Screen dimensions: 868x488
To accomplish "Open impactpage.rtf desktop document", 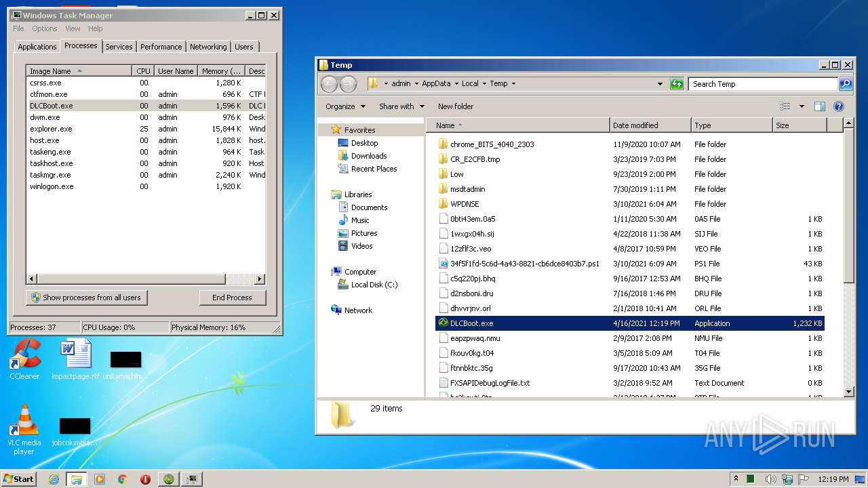I will tap(75, 359).
